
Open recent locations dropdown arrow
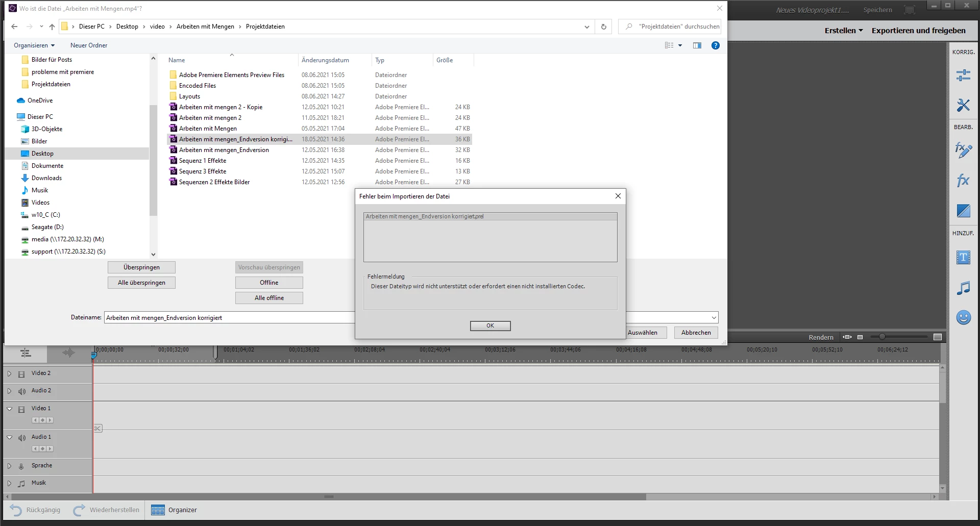(x=41, y=27)
